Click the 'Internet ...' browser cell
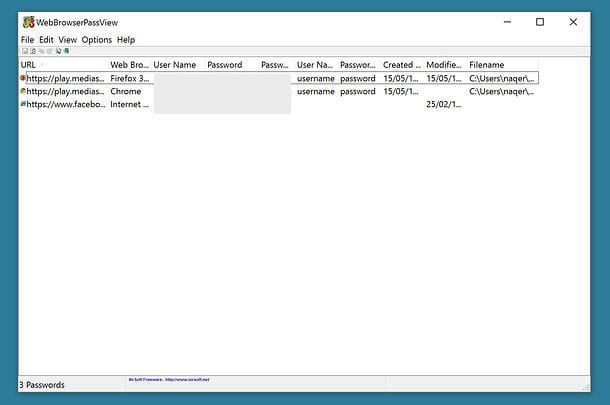 [129, 104]
